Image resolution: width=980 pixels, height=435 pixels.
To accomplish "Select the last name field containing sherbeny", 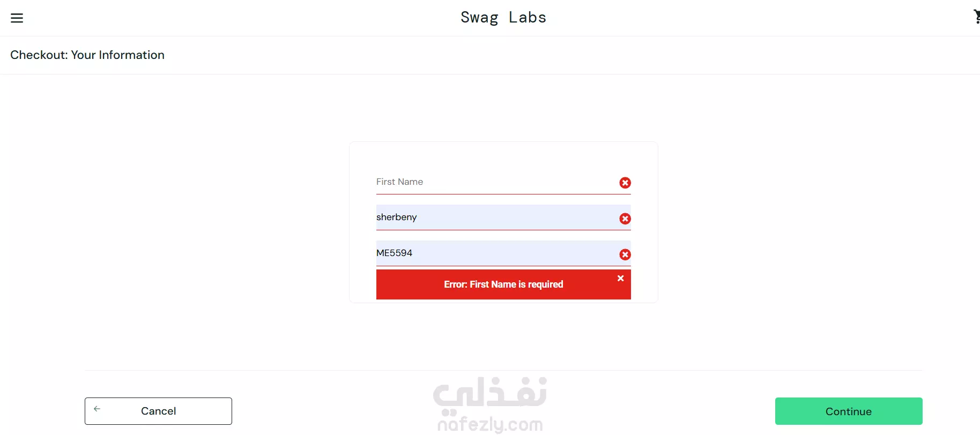I will pos(503,217).
